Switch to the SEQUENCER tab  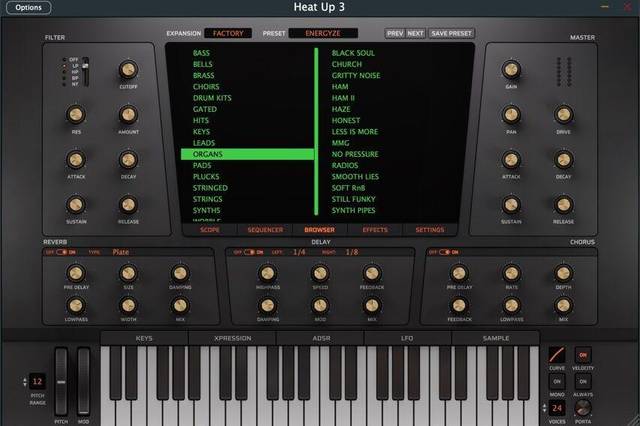coord(265,230)
